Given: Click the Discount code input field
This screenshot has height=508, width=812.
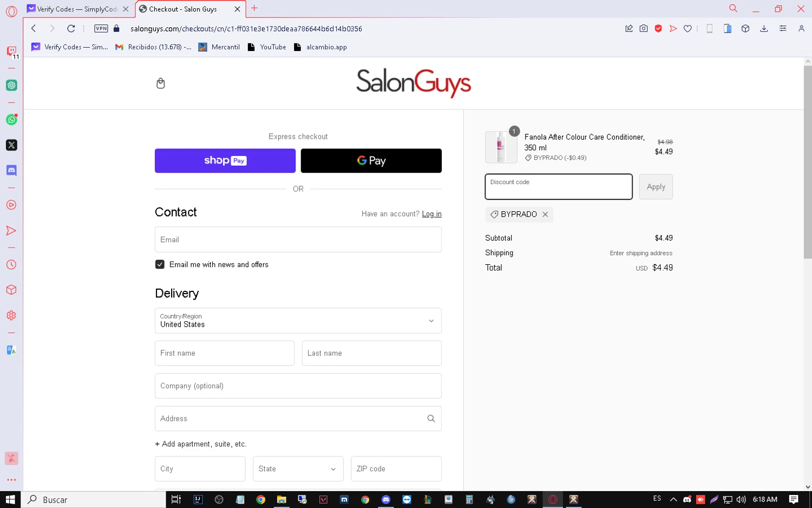Looking at the screenshot, I should [559, 187].
